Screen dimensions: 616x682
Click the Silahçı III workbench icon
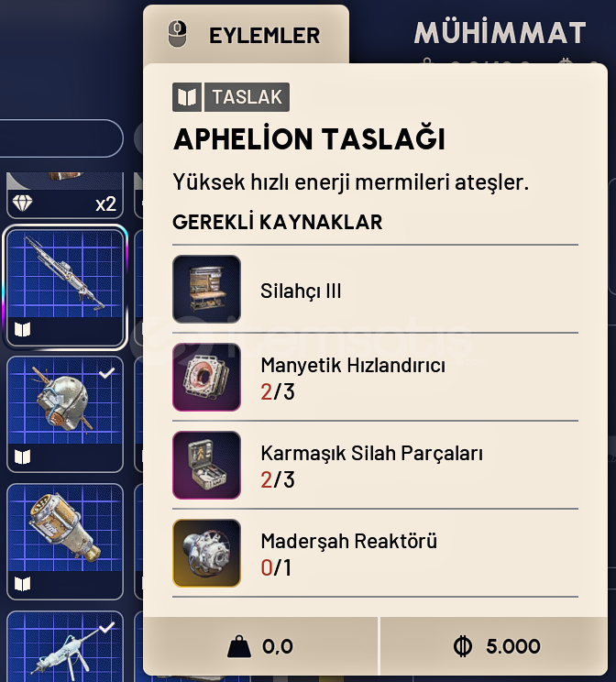pos(206,289)
